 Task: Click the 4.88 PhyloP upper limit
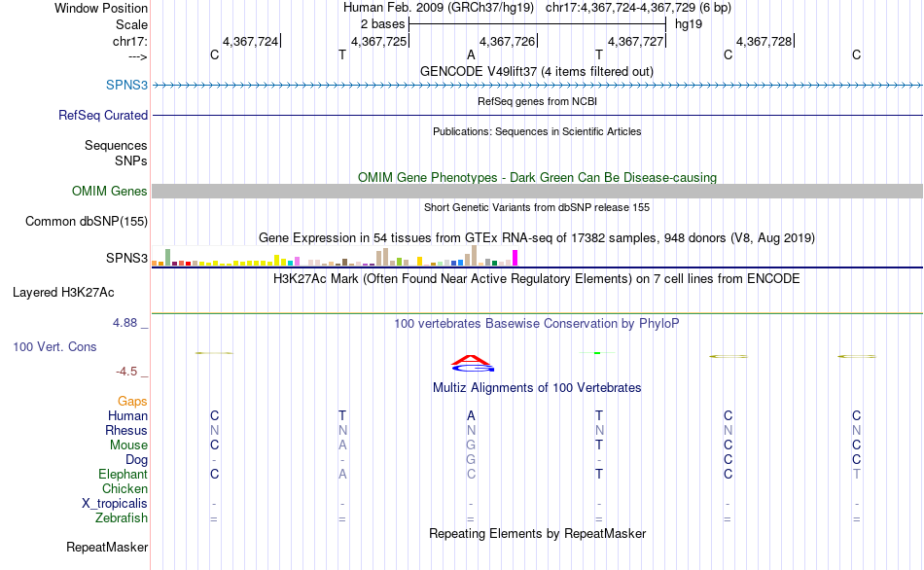click(124, 322)
